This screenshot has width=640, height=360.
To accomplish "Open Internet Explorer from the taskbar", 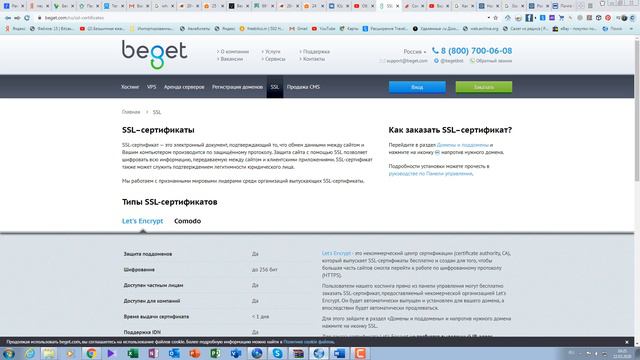I will coord(29,353).
